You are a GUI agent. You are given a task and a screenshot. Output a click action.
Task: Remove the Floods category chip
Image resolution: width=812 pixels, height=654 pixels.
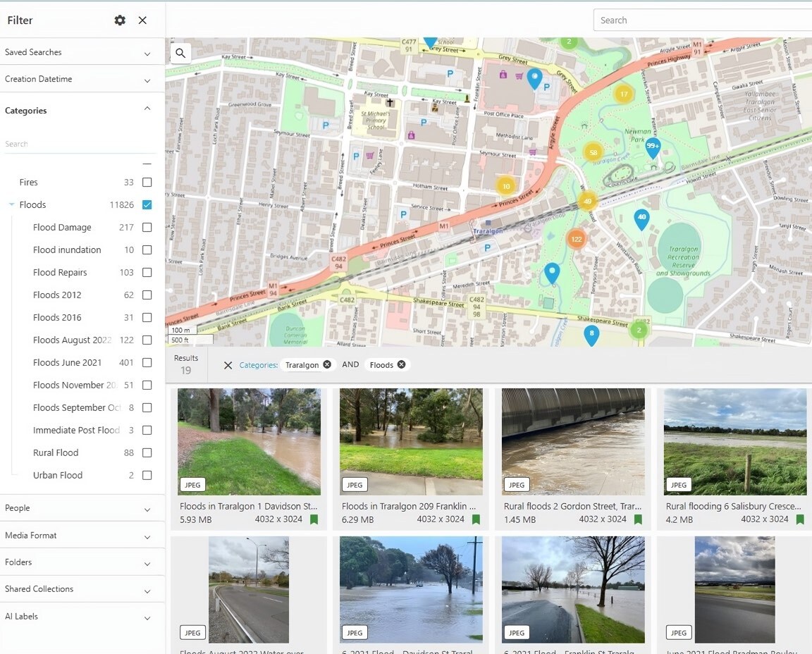[x=401, y=364]
